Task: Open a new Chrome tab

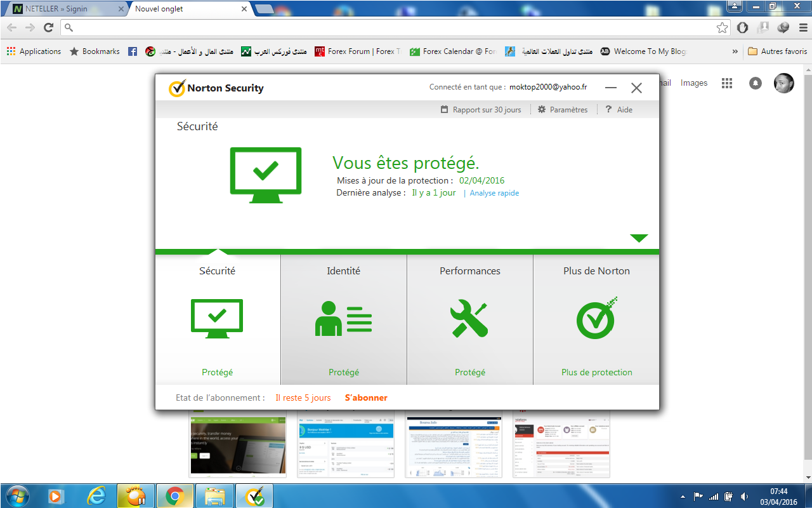Action: coord(264,9)
